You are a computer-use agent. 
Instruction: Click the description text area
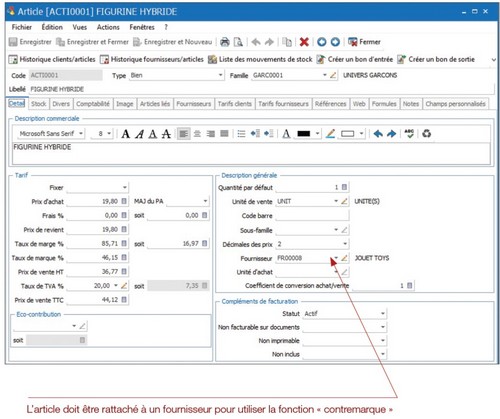click(x=251, y=153)
